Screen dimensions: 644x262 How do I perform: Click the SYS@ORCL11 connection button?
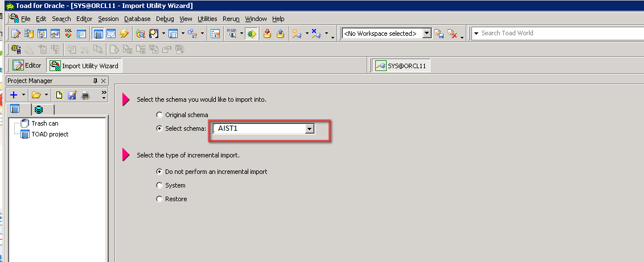click(x=401, y=66)
